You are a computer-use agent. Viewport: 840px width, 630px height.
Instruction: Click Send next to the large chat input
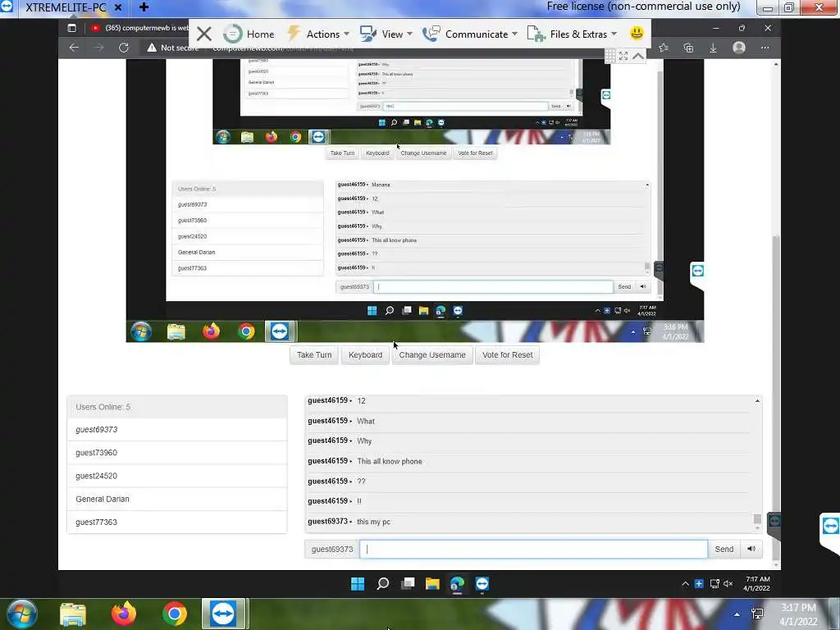point(724,549)
